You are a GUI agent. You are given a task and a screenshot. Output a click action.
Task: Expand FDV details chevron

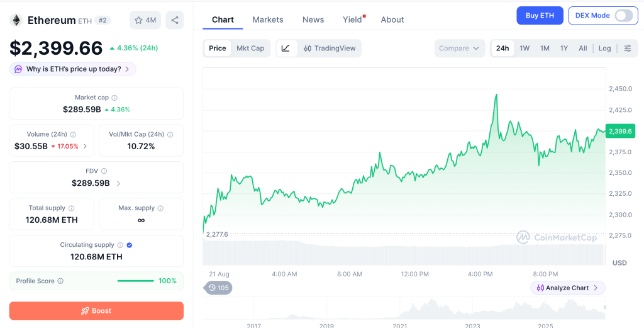[x=118, y=183]
